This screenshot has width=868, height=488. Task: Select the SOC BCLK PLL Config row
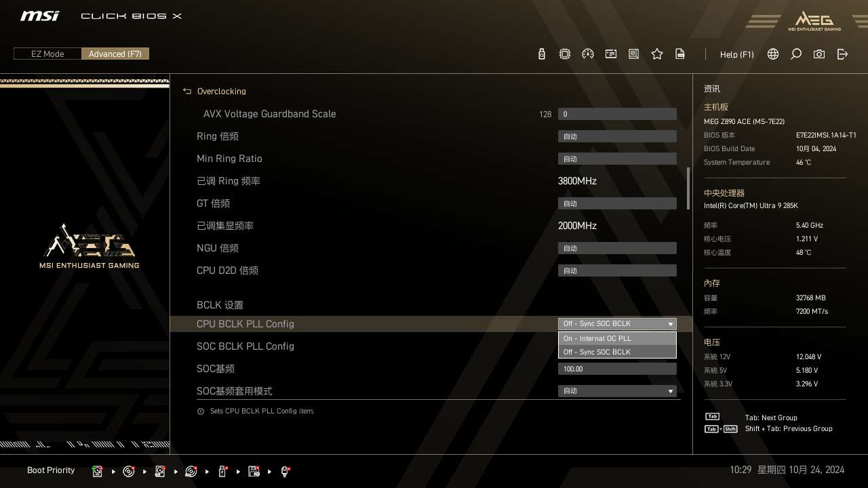(x=245, y=346)
